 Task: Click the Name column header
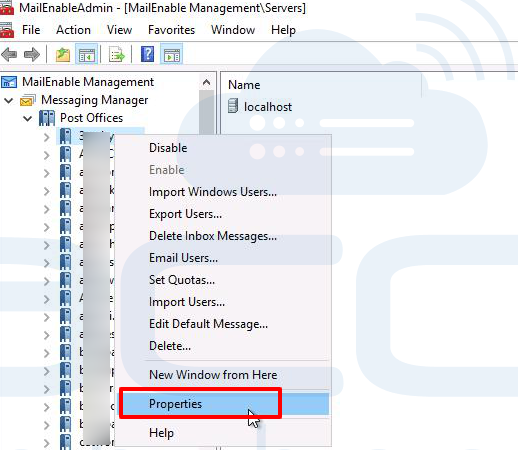[244, 85]
